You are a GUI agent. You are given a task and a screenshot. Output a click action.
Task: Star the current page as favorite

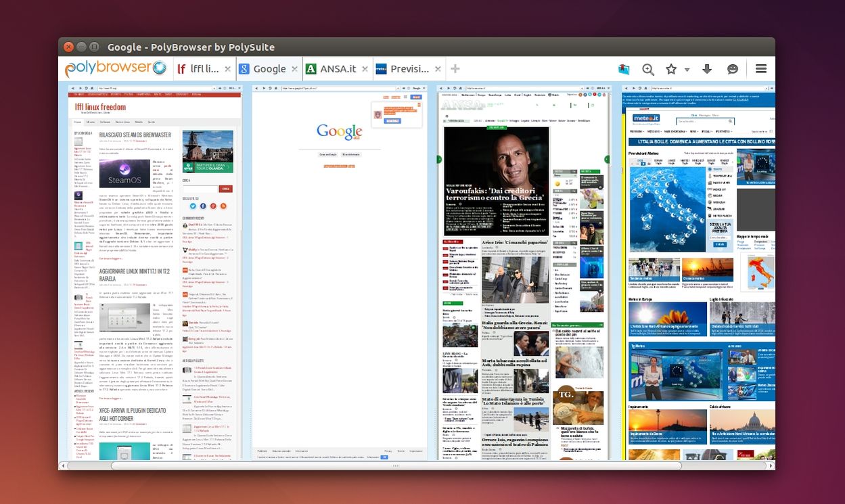(x=670, y=68)
